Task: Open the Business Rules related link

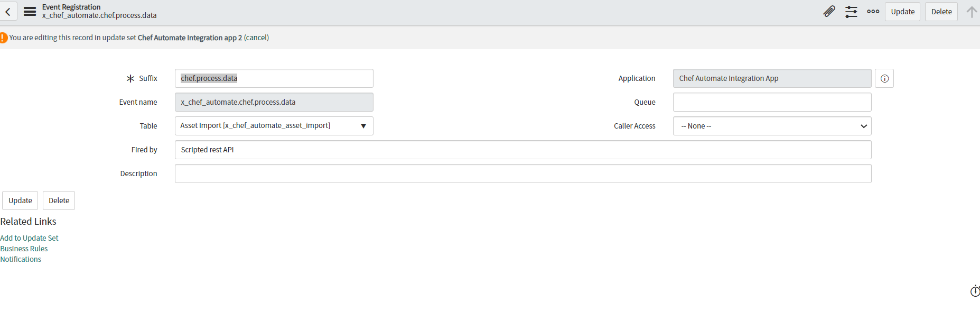Action: (x=24, y=249)
